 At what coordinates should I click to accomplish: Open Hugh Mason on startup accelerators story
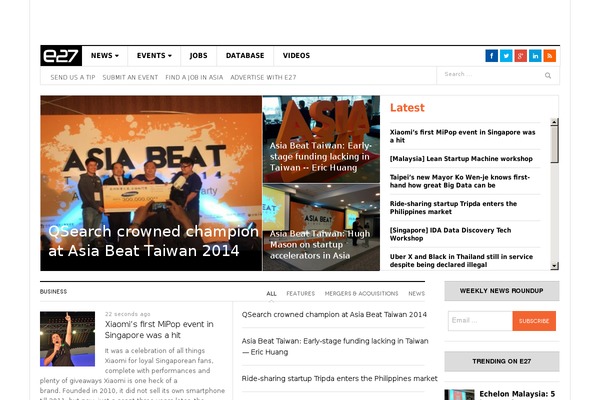(x=321, y=227)
